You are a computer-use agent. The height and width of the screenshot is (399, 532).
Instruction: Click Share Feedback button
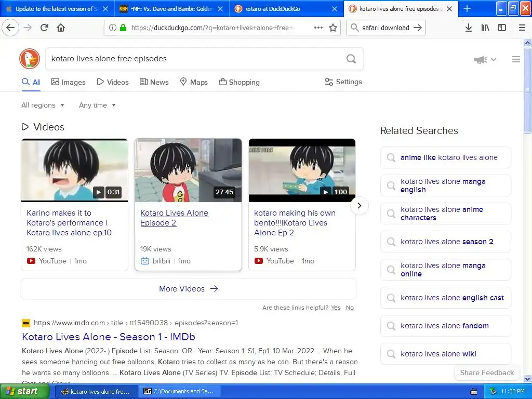(487, 373)
